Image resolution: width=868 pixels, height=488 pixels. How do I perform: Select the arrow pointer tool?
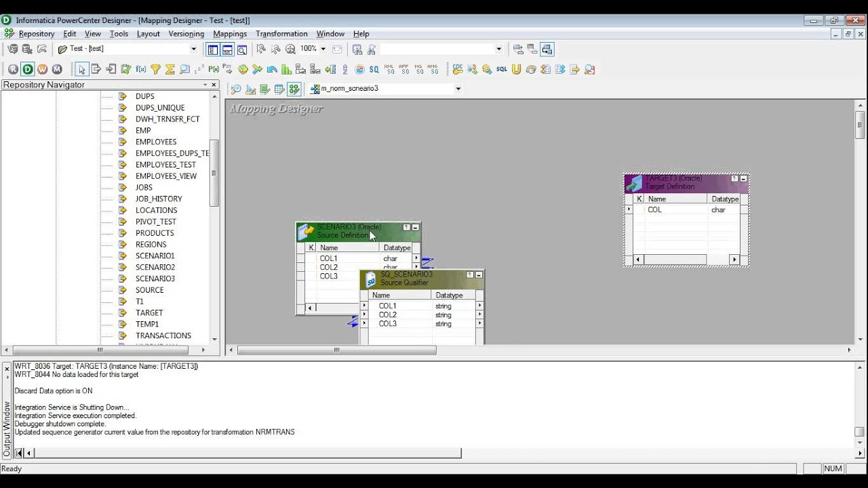coord(81,69)
